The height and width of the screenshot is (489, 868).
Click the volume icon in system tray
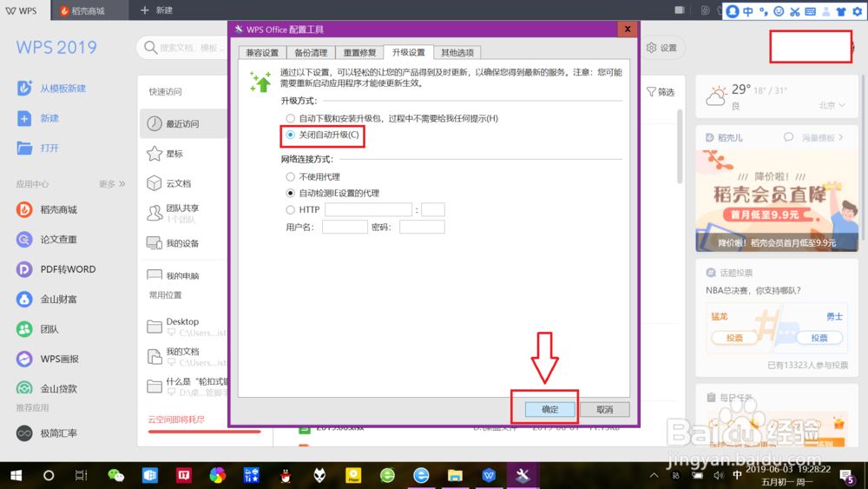[719, 475]
